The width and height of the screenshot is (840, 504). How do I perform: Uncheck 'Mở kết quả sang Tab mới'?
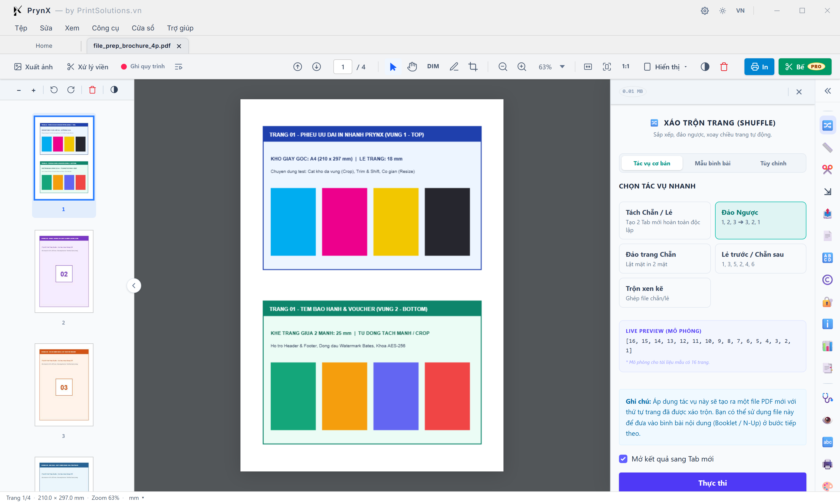623,459
